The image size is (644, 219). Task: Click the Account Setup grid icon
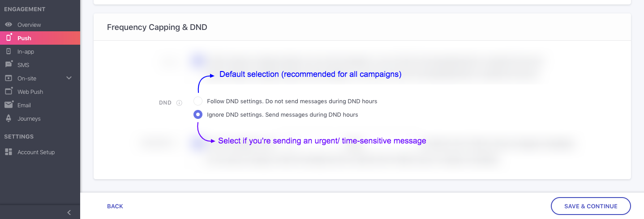[9, 152]
